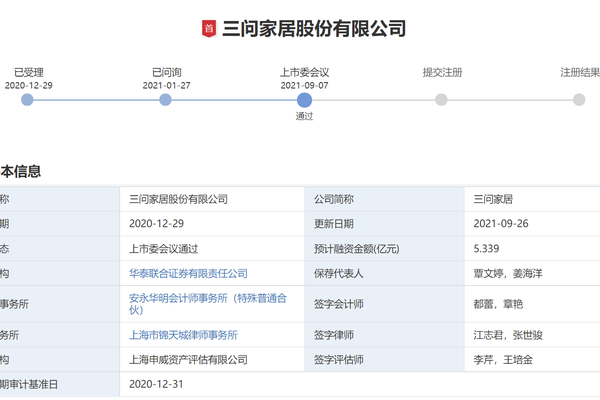Click the 2021-01-27 date under 已问询
The image size is (600, 400).
coord(166,85)
